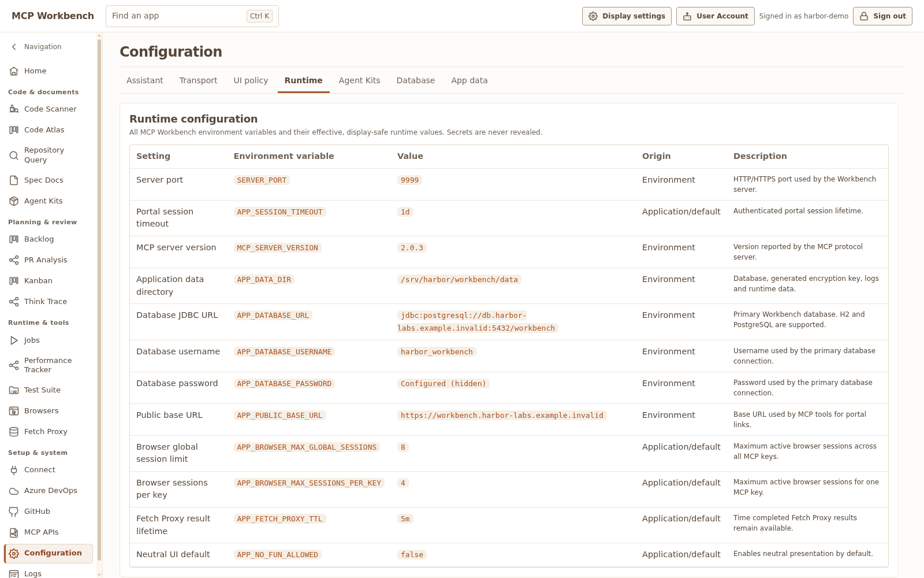This screenshot has height=578, width=924.
Task: Open Display settings
Action: click(627, 16)
